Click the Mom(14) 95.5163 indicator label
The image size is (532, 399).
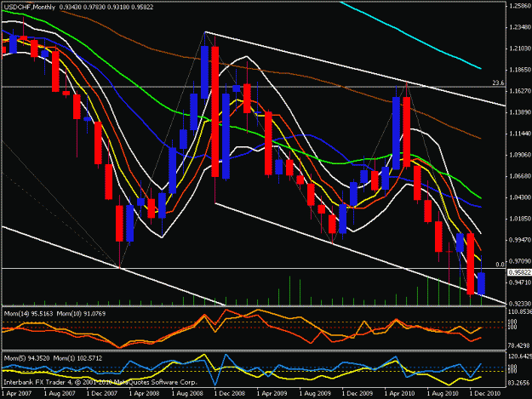click(28, 314)
